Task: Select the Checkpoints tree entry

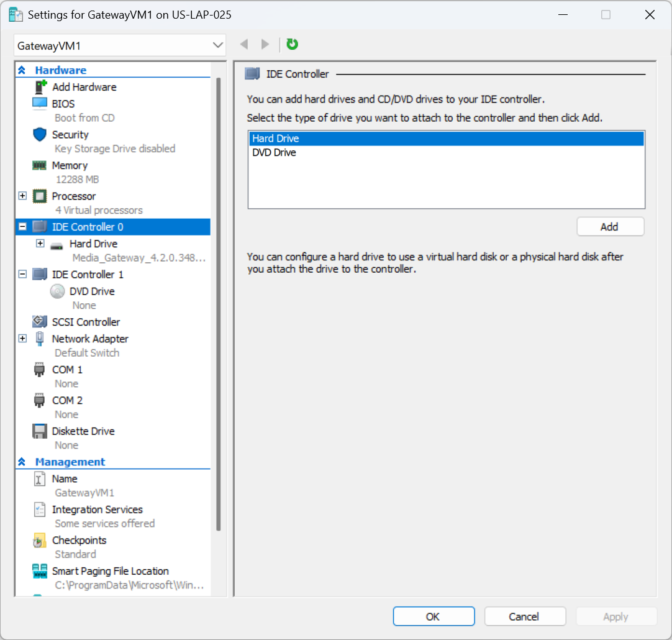Action: pyautogui.click(x=79, y=541)
